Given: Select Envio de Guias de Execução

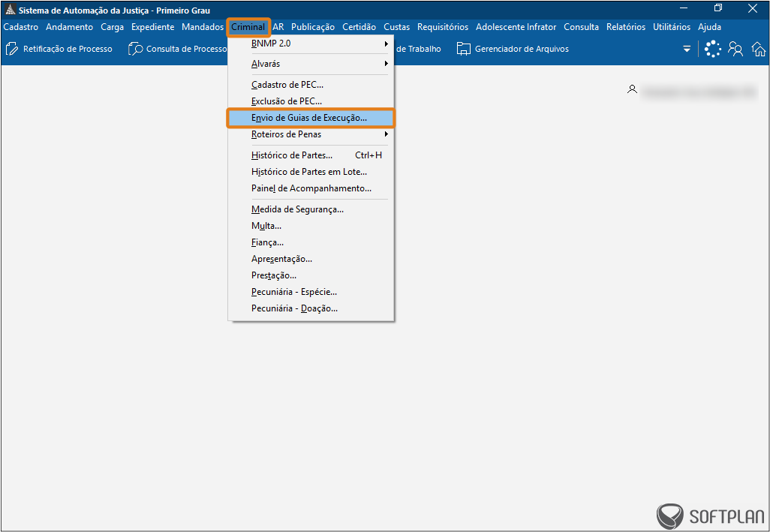Looking at the screenshot, I should tap(309, 118).
